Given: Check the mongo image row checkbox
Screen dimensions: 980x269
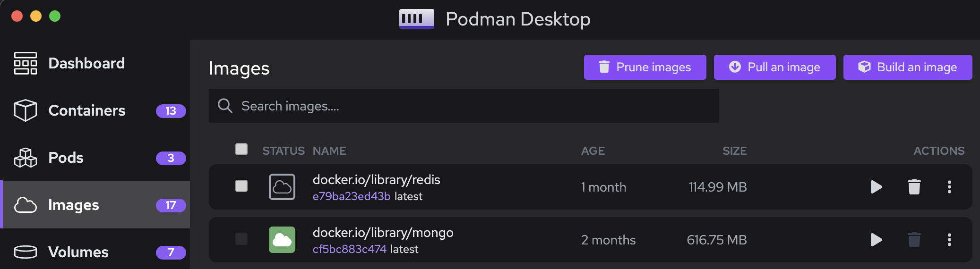Looking at the screenshot, I should pos(241,239).
